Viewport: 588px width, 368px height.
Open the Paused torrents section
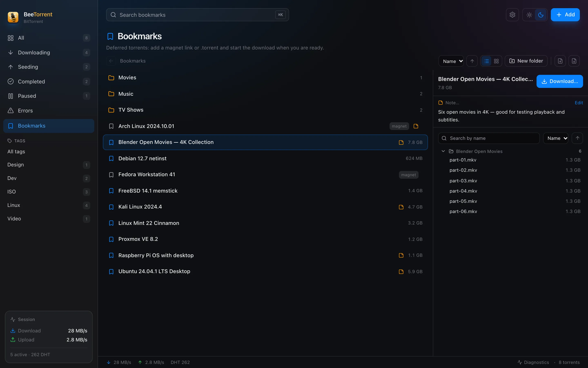tap(49, 96)
